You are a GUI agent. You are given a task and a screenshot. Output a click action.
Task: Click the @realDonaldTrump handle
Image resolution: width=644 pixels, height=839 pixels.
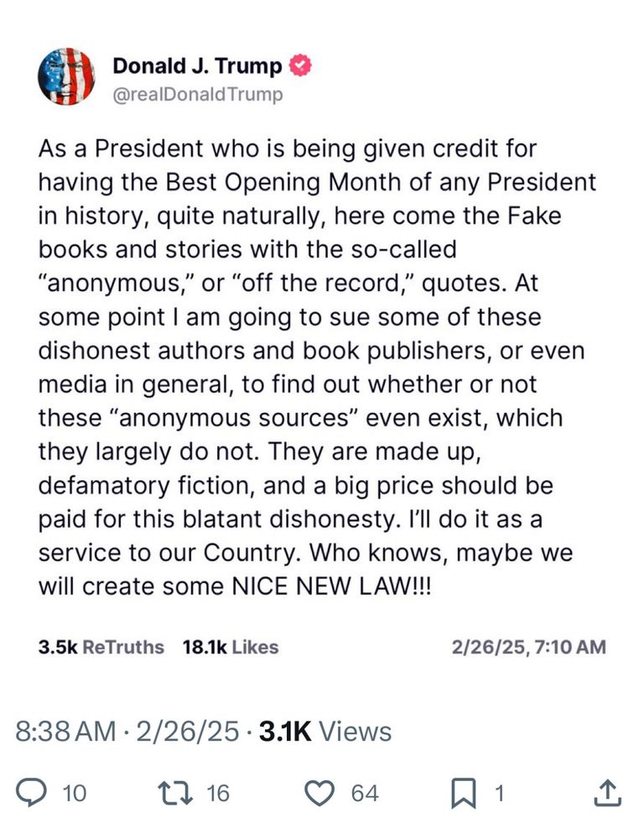197,95
